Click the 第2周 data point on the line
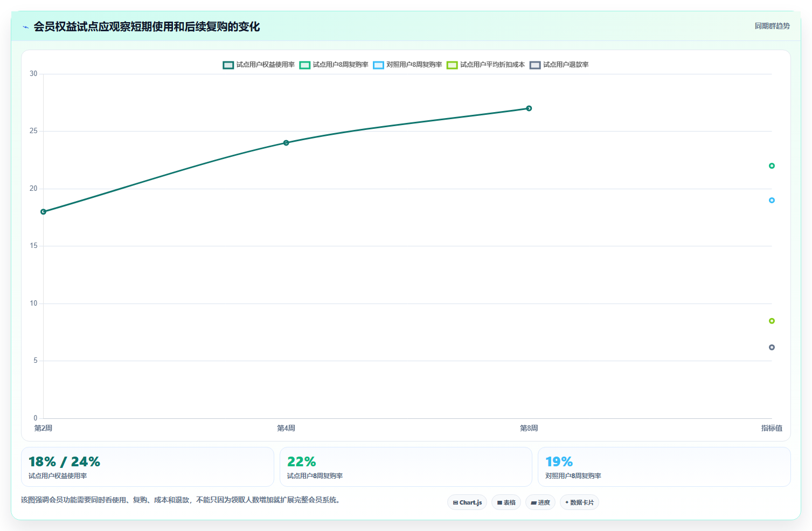812x531 pixels. [44, 212]
